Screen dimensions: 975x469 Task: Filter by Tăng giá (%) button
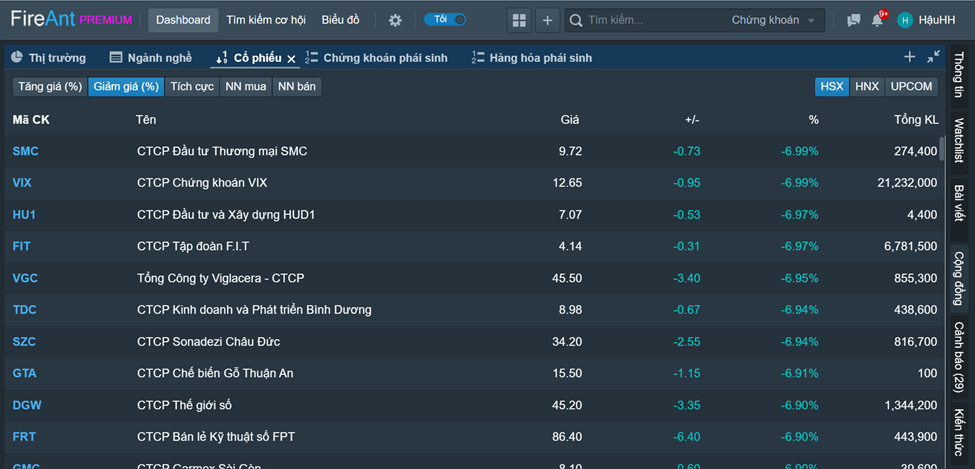(50, 87)
